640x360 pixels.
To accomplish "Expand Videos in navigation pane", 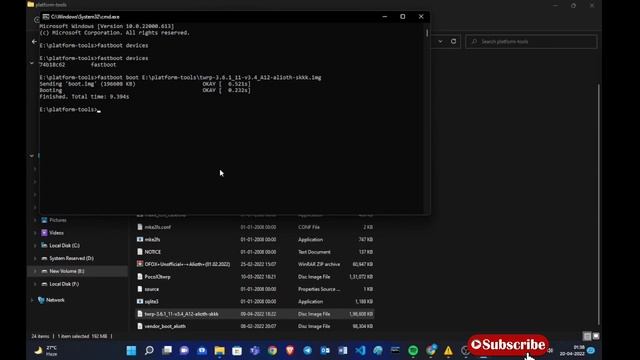I will pyautogui.click(x=35, y=233).
